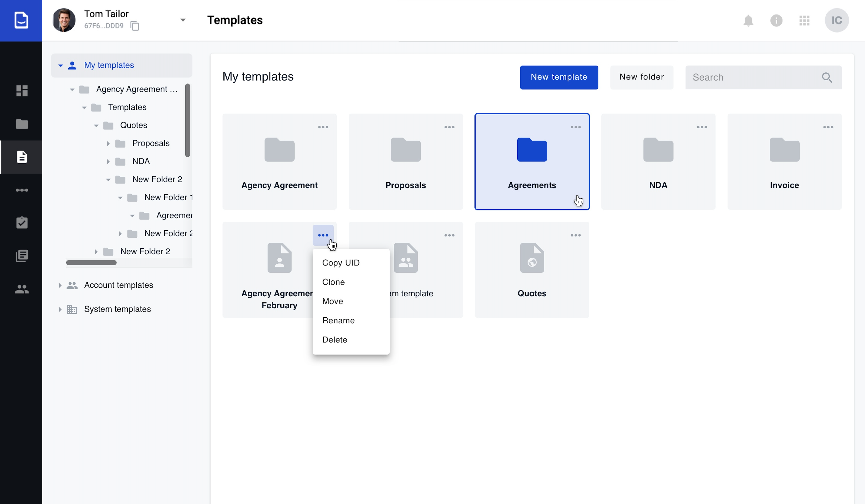Select Clone from the context menu
The height and width of the screenshot is (504, 865).
click(333, 282)
